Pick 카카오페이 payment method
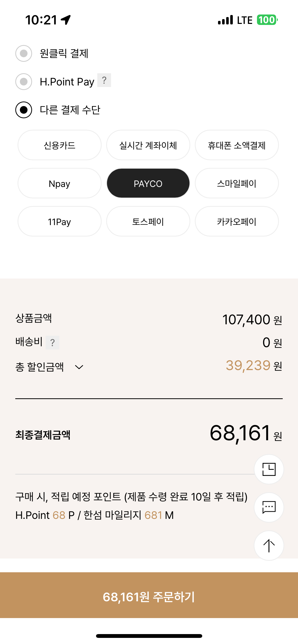 [237, 222]
